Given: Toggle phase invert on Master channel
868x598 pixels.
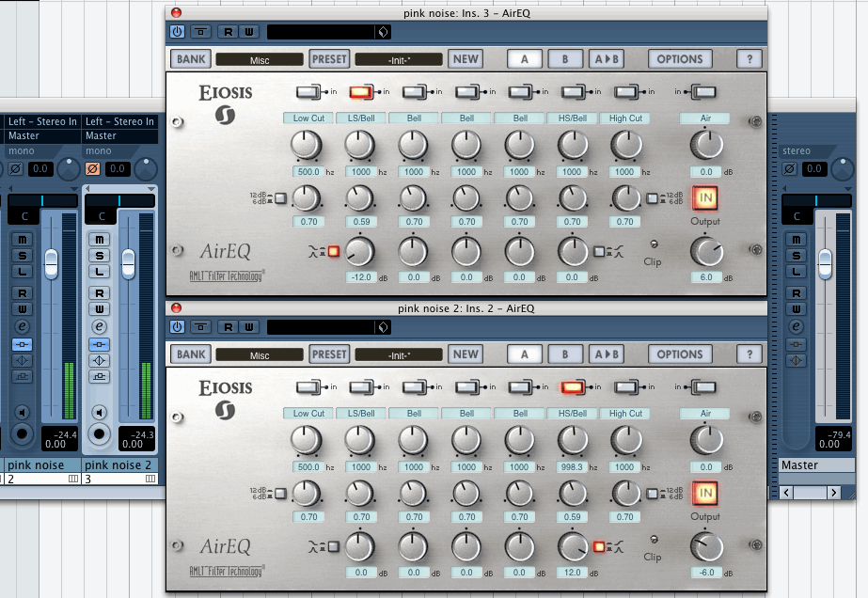Looking at the screenshot, I should point(790,168).
